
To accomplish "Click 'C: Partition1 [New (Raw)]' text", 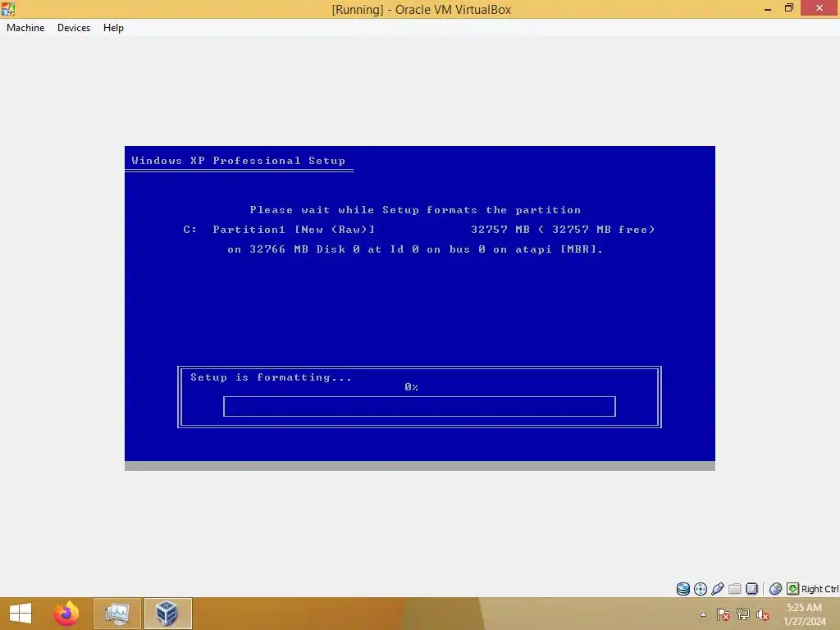I will [279, 230].
